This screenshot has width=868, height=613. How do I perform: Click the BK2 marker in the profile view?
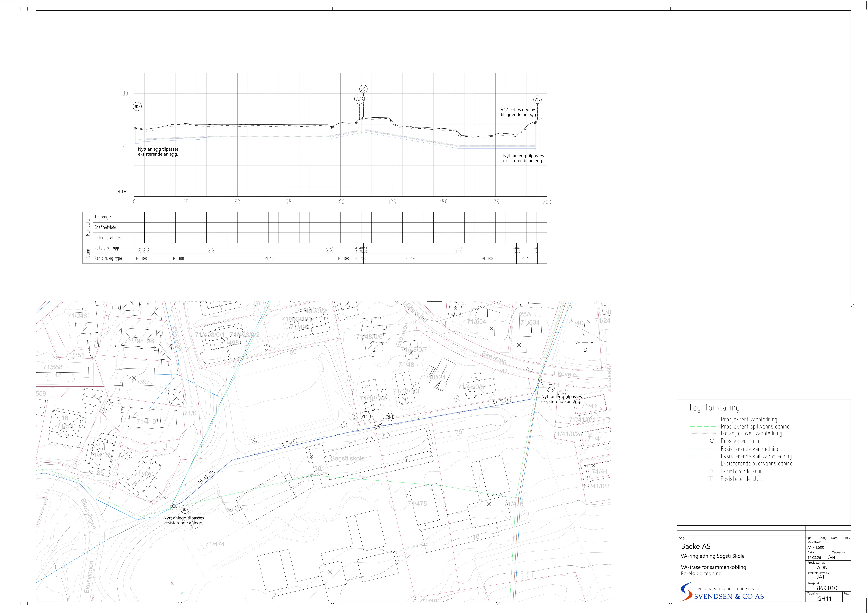(x=137, y=107)
